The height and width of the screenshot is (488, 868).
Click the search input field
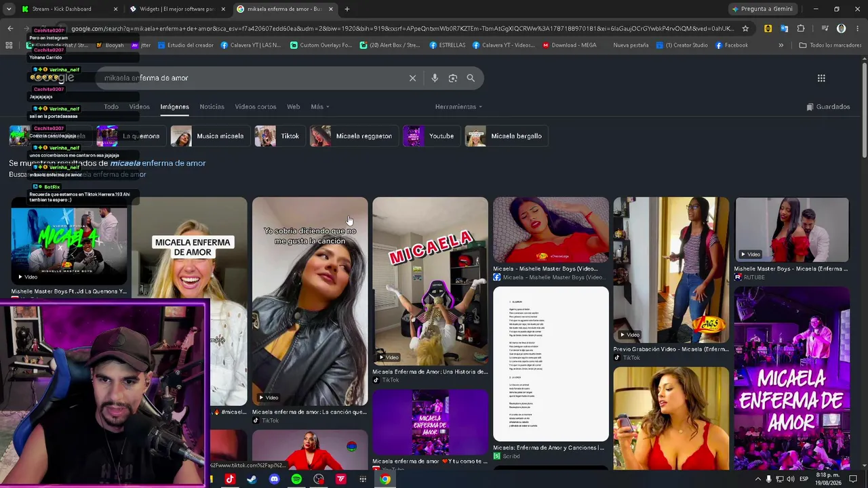click(x=251, y=78)
